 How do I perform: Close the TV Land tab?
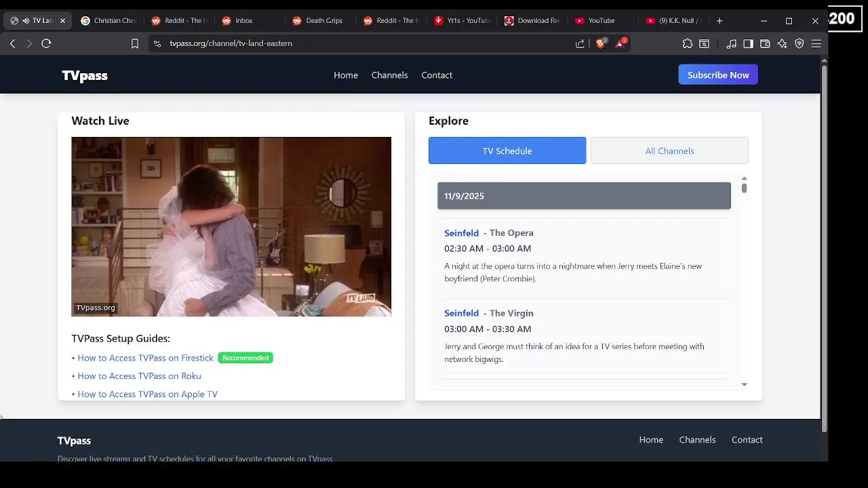click(62, 20)
